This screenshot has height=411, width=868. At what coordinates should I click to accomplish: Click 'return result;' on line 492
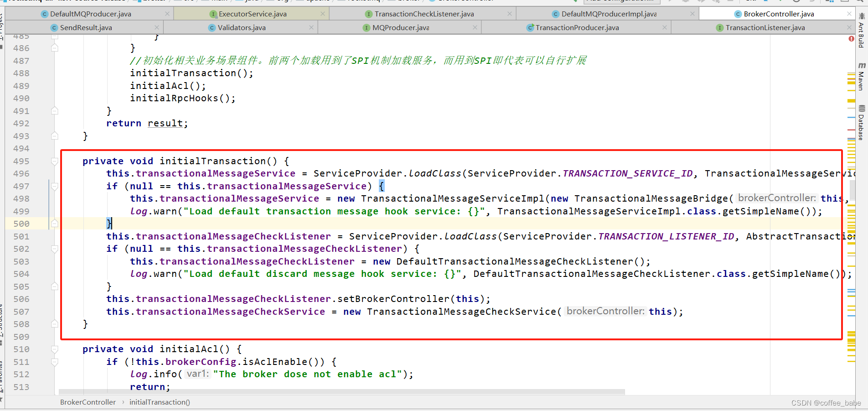pos(147,124)
